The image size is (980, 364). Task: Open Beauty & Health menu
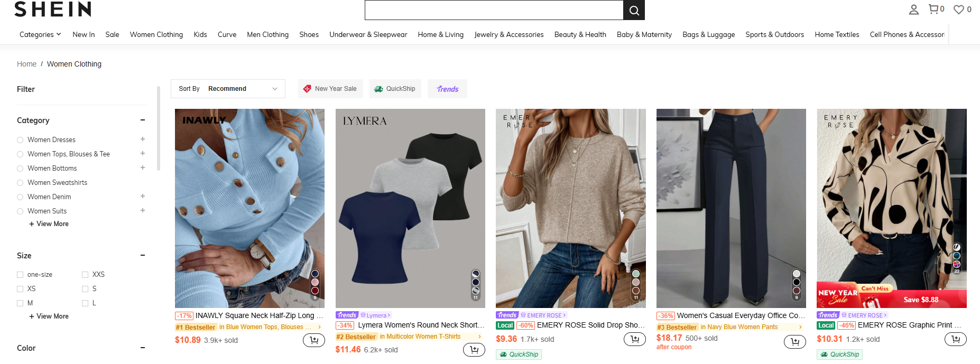pos(580,34)
